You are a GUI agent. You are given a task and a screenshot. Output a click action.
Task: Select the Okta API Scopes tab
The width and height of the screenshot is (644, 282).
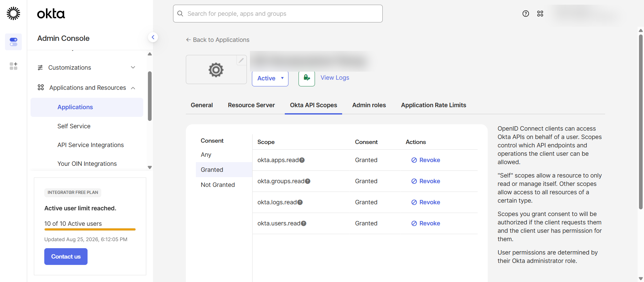pos(313,105)
